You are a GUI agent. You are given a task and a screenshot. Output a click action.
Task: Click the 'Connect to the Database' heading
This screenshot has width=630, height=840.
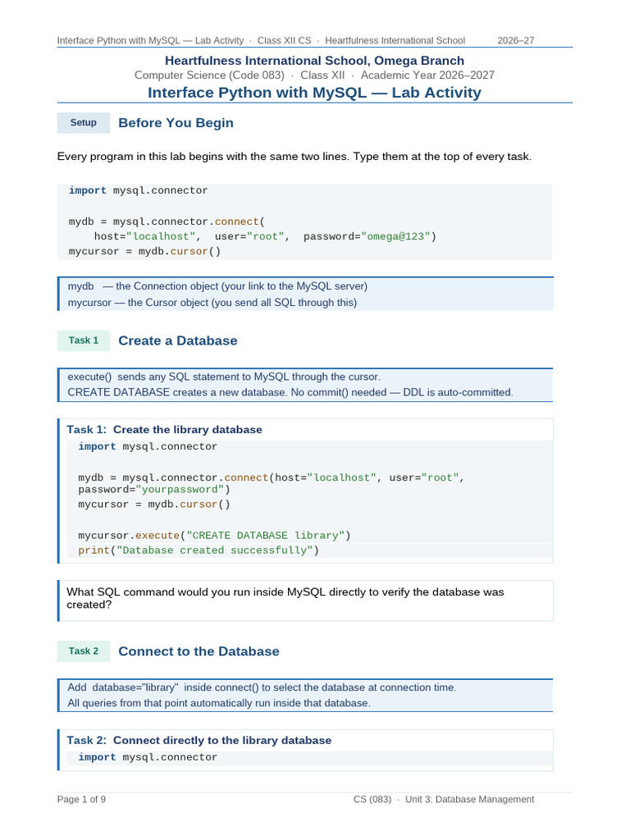199,651
